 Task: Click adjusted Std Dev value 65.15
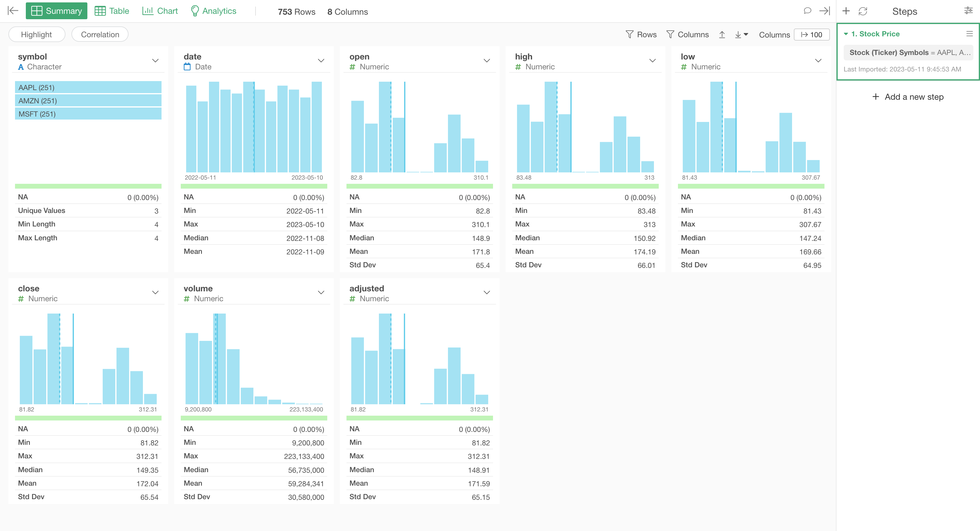(x=480, y=497)
